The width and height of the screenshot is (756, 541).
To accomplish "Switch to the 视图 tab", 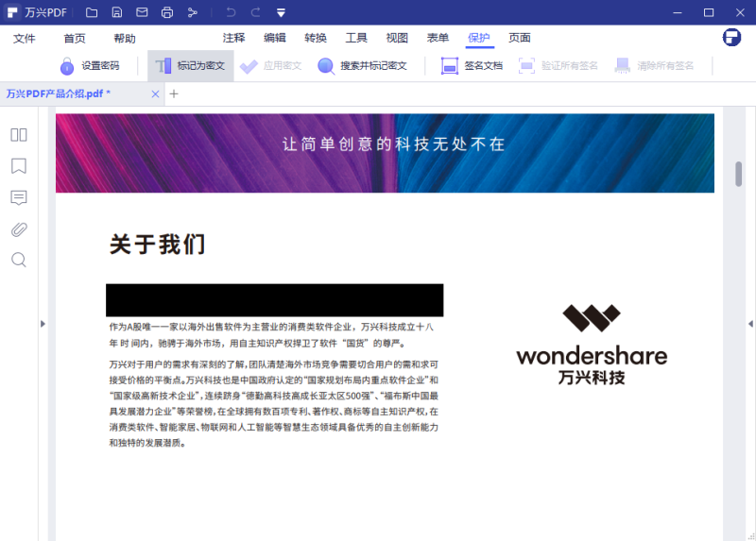I will coord(397,38).
